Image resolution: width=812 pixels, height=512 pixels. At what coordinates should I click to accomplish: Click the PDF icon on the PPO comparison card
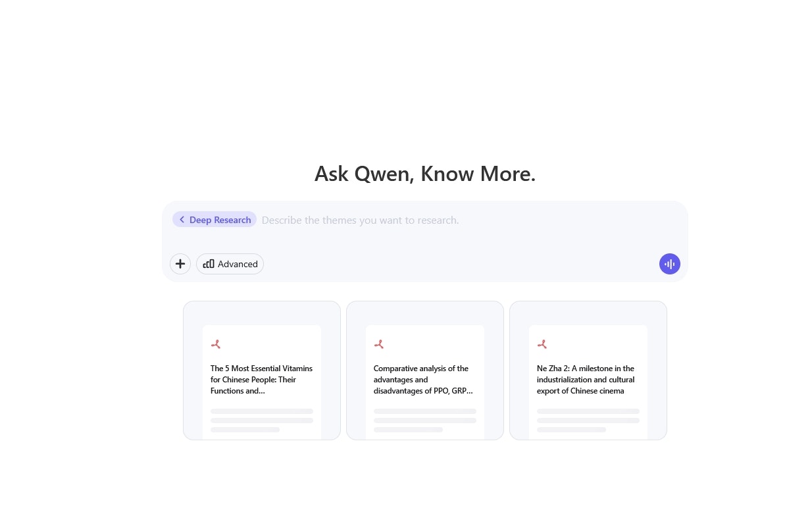tap(379, 344)
